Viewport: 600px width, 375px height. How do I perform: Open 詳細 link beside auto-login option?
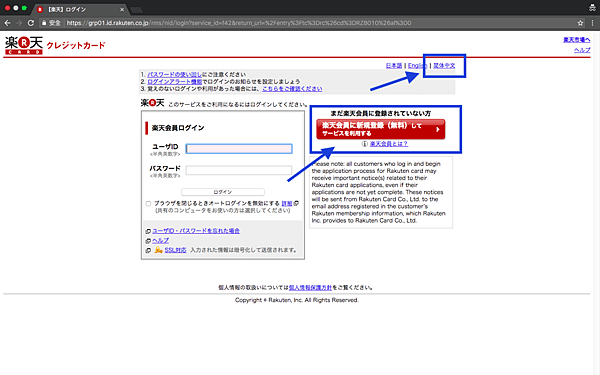(287, 204)
